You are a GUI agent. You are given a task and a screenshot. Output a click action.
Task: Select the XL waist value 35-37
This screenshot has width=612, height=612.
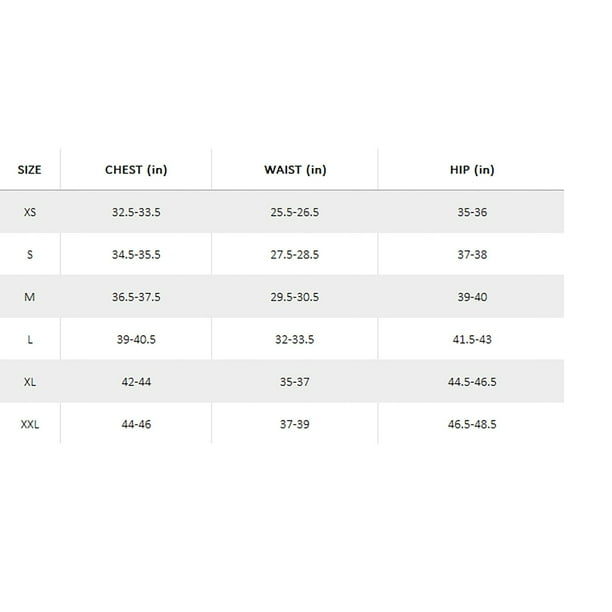coord(295,382)
